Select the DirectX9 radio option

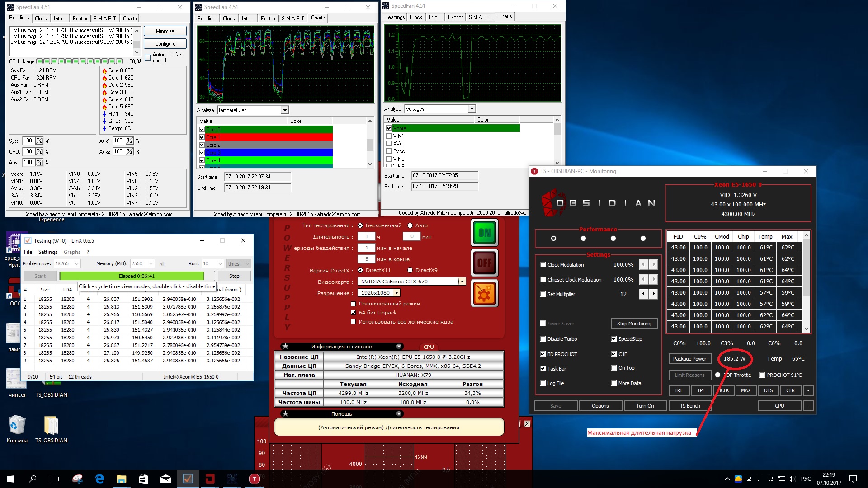[x=410, y=270]
